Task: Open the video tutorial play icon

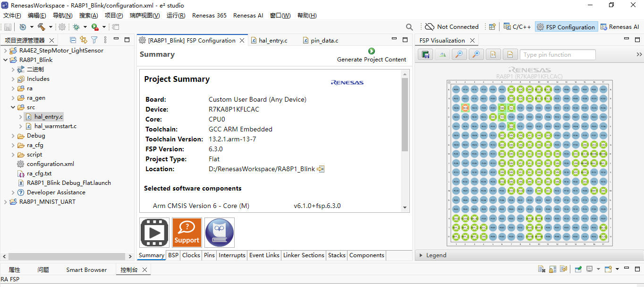Action: (x=154, y=233)
